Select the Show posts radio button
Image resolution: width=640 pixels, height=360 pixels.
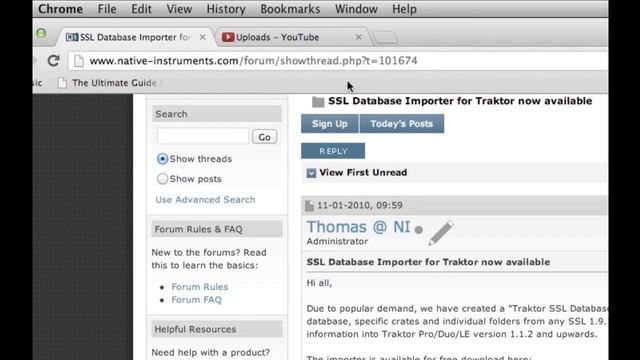tap(162, 179)
